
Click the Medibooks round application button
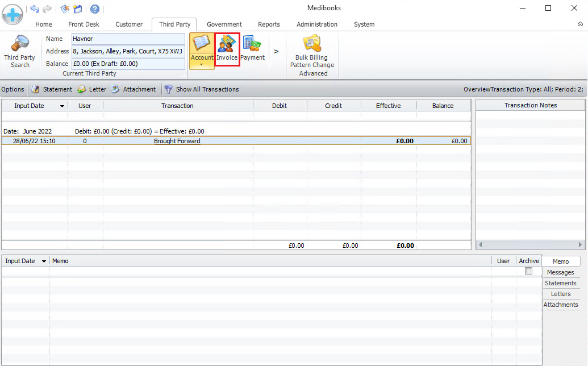(12, 13)
